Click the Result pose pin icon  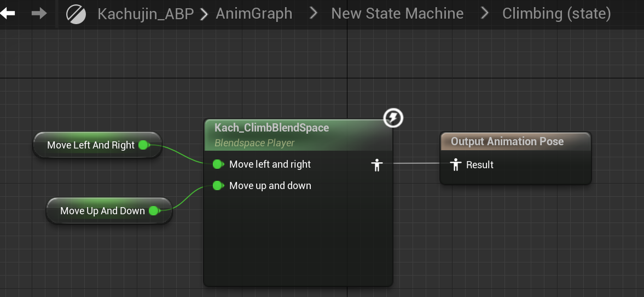click(x=455, y=164)
